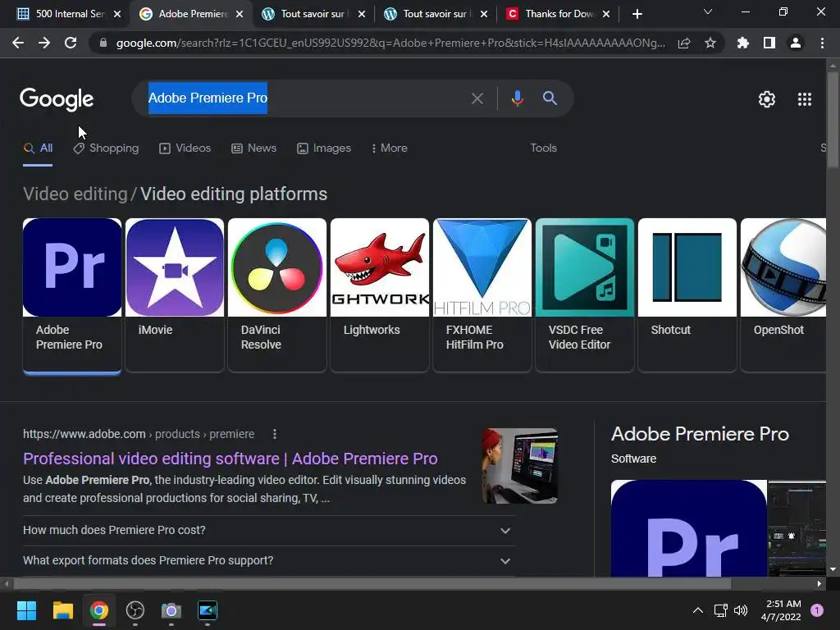Toggle Chrome side panel icon
Screen dimensions: 840x630
(x=769, y=43)
